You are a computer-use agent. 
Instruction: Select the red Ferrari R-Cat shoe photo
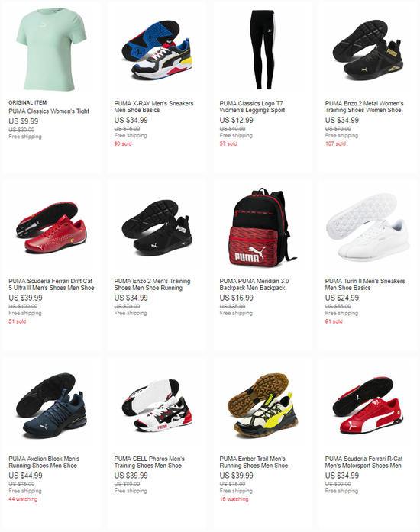368,405
